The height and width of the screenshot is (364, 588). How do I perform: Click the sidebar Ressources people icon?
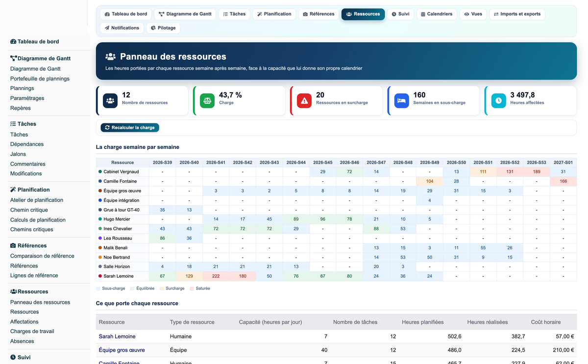14,291
